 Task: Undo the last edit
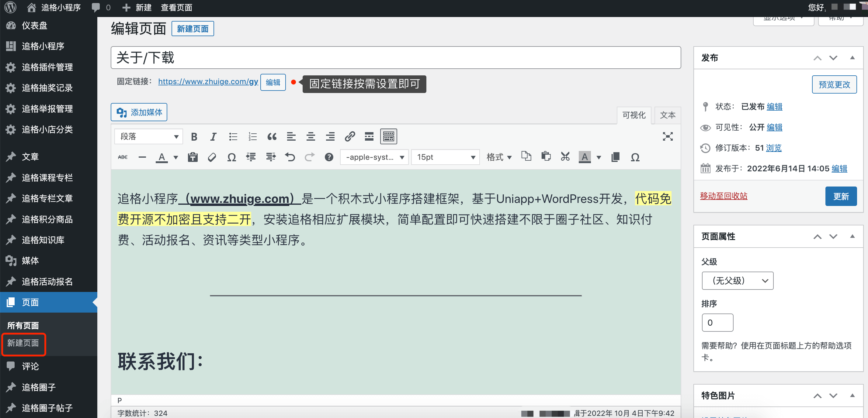click(x=290, y=157)
